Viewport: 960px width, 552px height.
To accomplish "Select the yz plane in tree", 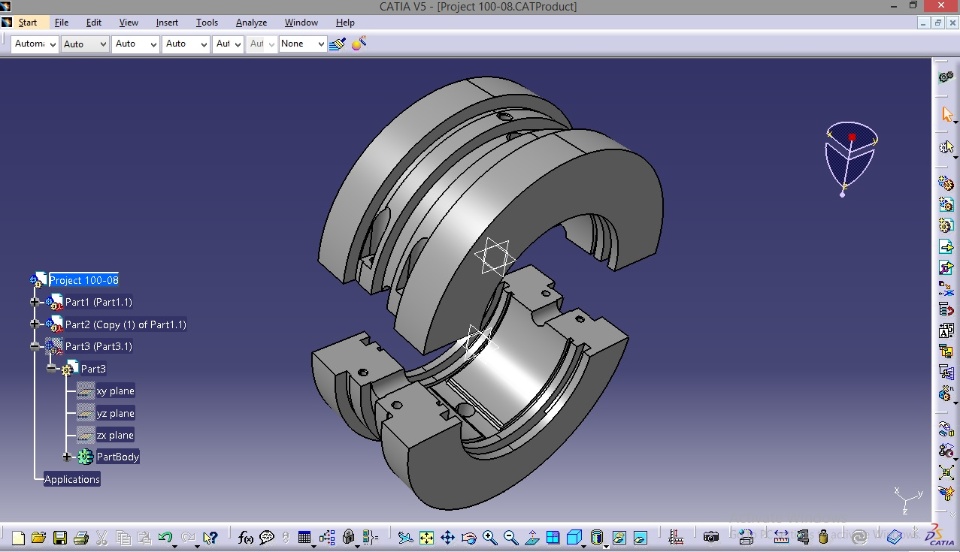I will coord(115,413).
